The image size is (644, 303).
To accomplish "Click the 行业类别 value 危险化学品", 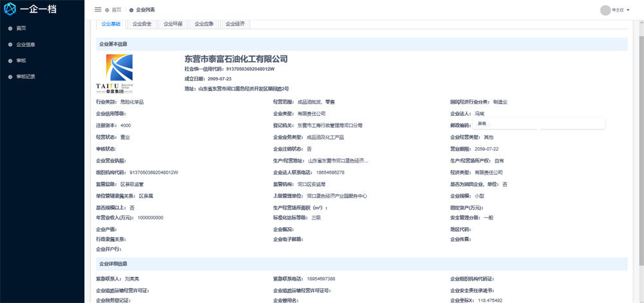I will 132,102.
